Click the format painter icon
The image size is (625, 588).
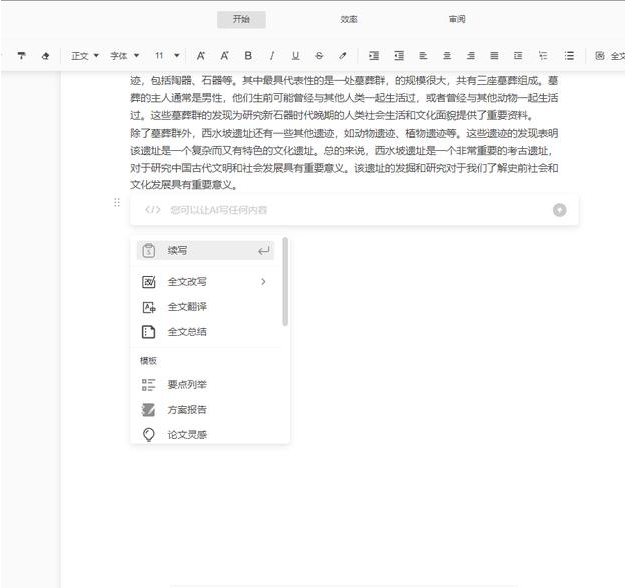tap(22, 56)
